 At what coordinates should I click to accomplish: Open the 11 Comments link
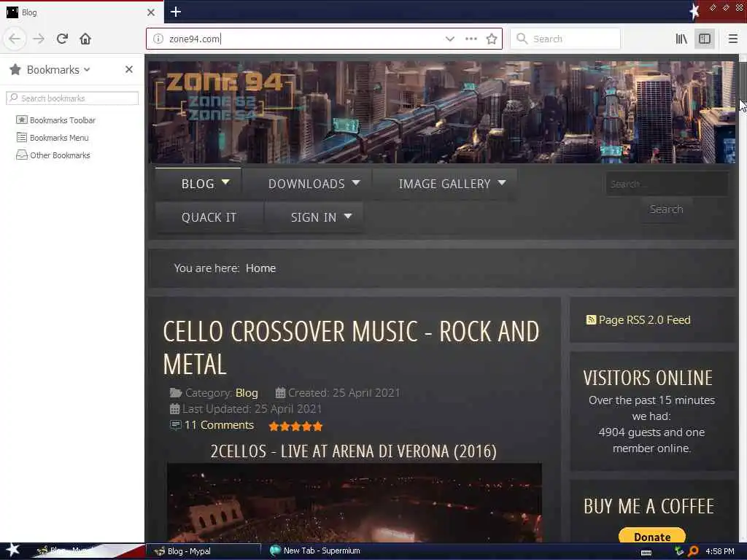point(219,425)
